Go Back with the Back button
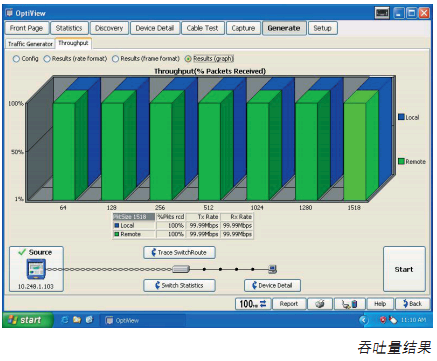The width and height of the screenshot is (437, 361). pos(412,304)
